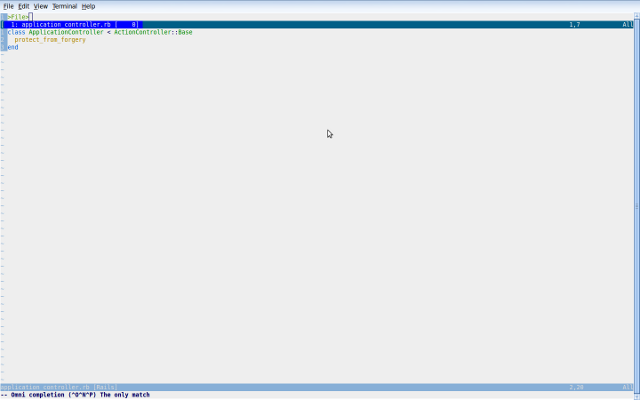Click the vertical scrollbar on right edge

[636, 200]
